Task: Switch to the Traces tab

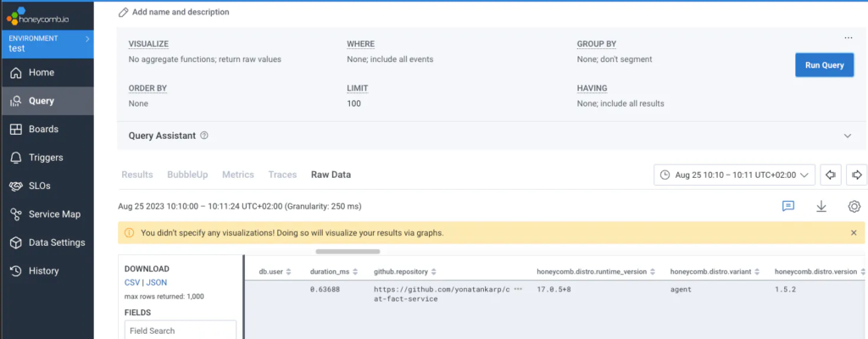Action: click(x=282, y=175)
